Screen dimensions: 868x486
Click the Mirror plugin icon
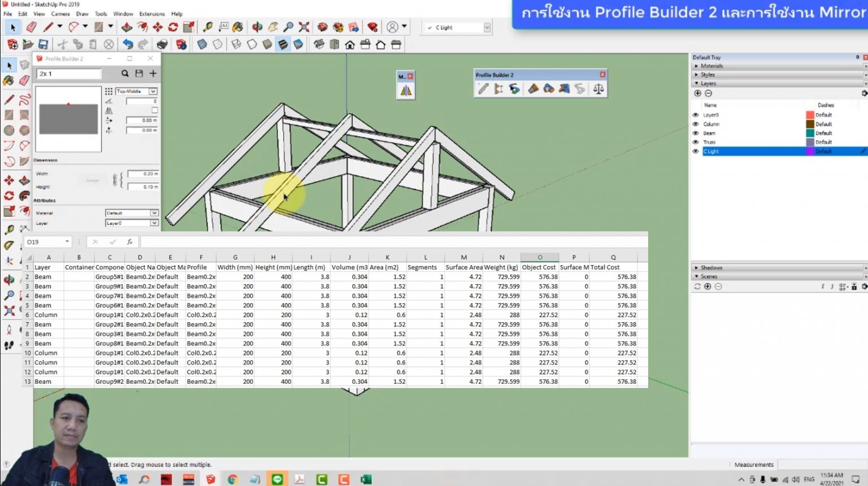pos(406,91)
